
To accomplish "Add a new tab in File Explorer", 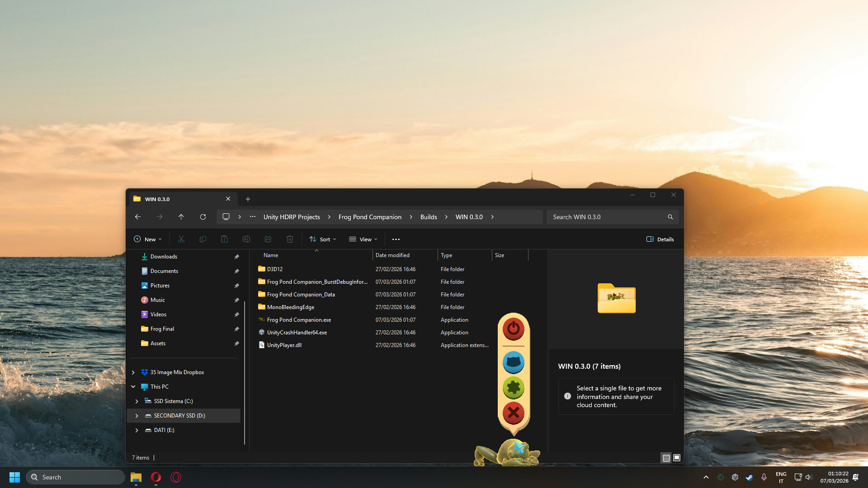I will coord(248,199).
